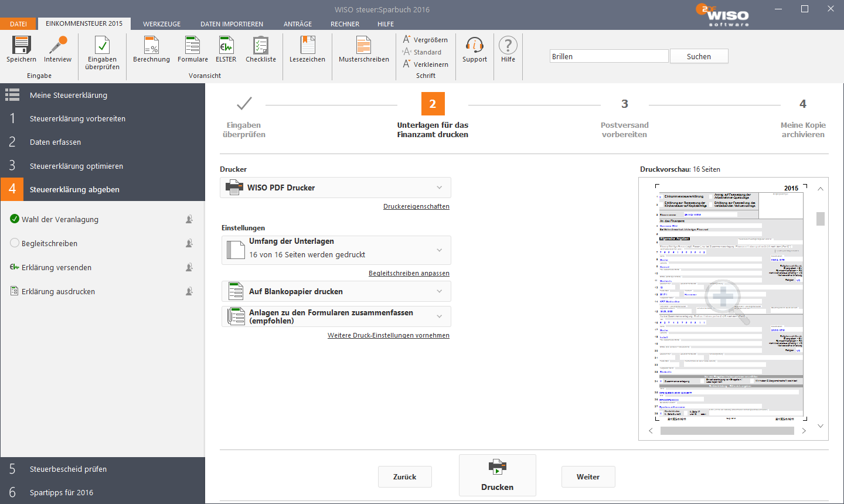Click wizard step Eingaben überprüfen checkmark
This screenshot has height=504, width=844.
244,104
